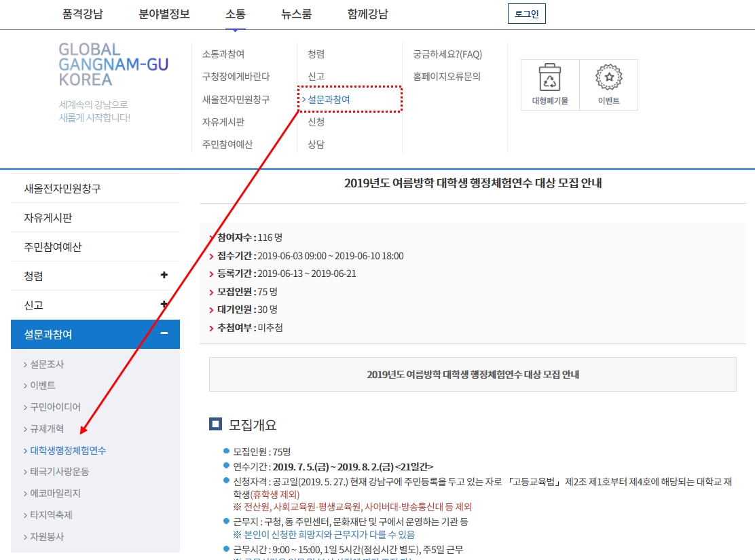
Task: Open 신청 in dropdown menu
Action: (316, 122)
